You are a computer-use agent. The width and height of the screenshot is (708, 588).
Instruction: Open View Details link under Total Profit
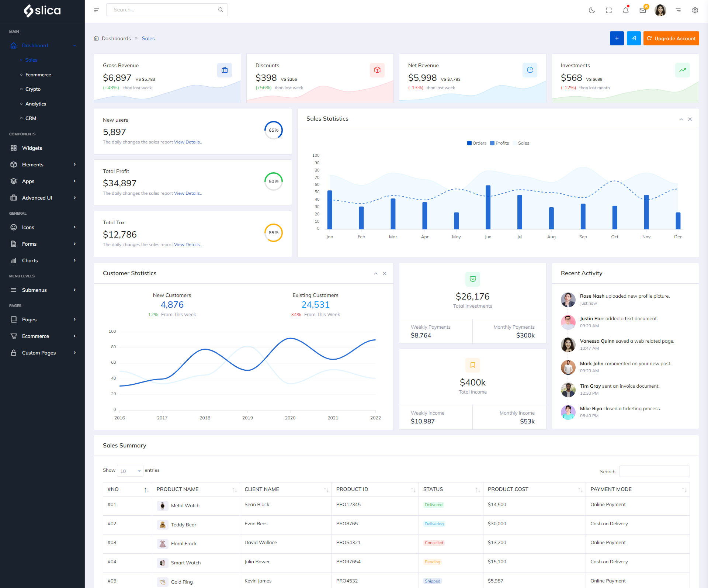[x=187, y=193]
